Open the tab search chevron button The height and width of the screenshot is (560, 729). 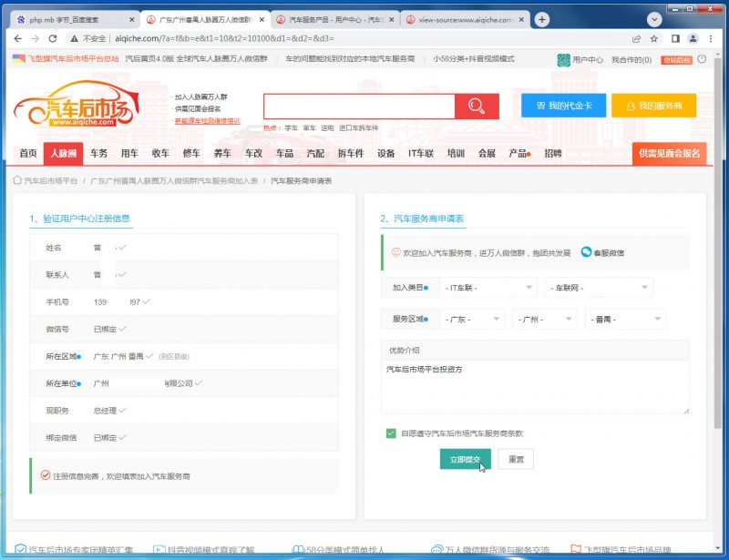click(654, 19)
